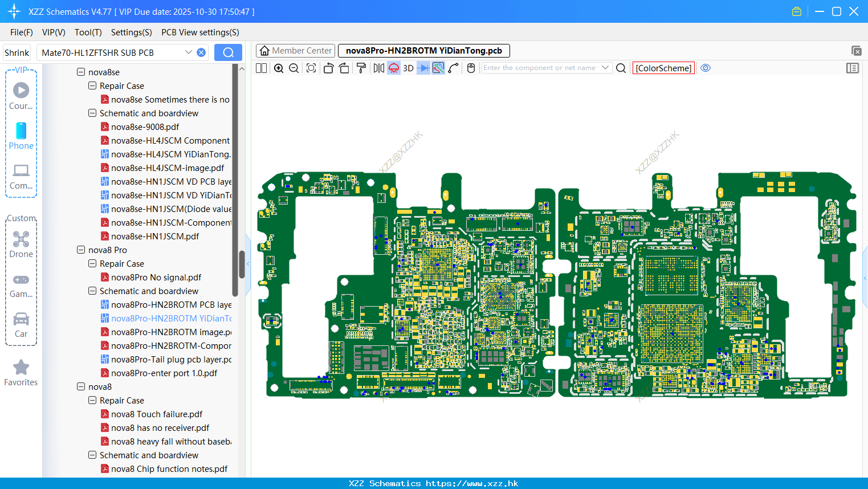Viewport: 868px width, 489px height.
Task: Open nova8 Chip function notes.pdf
Action: coord(169,469)
